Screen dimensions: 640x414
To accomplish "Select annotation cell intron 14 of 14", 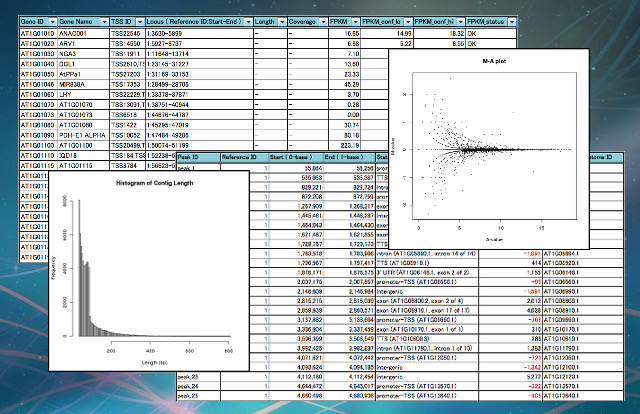I will 427,254.
